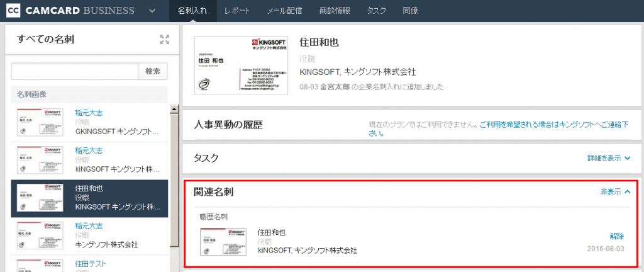Click the card list scrollbar thumb
Image resolution: width=644 pixels, height=272 pixels.
(175, 179)
